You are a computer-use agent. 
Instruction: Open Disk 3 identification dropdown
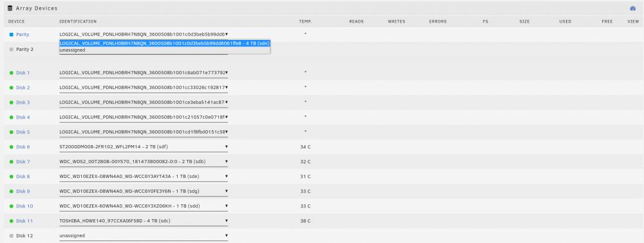point(144,102)
